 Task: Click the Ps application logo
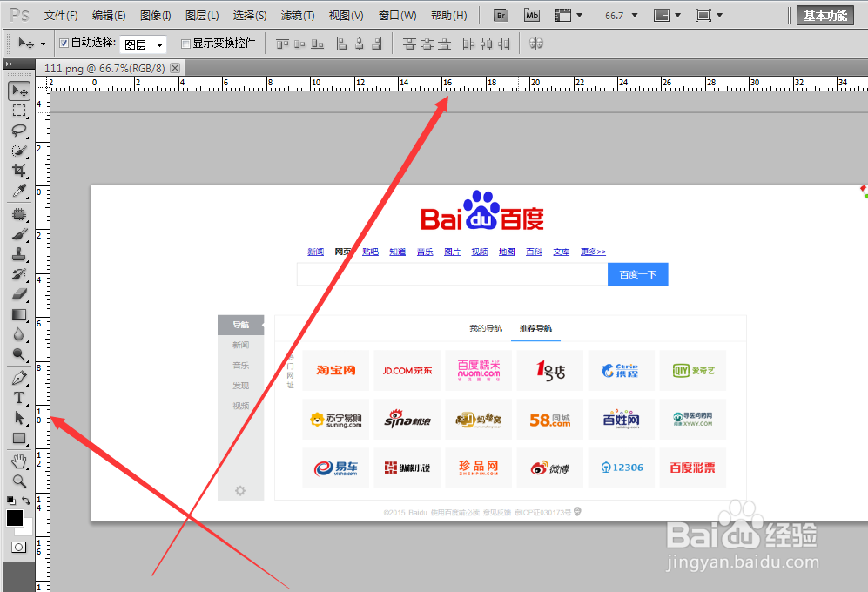(19, 15)
